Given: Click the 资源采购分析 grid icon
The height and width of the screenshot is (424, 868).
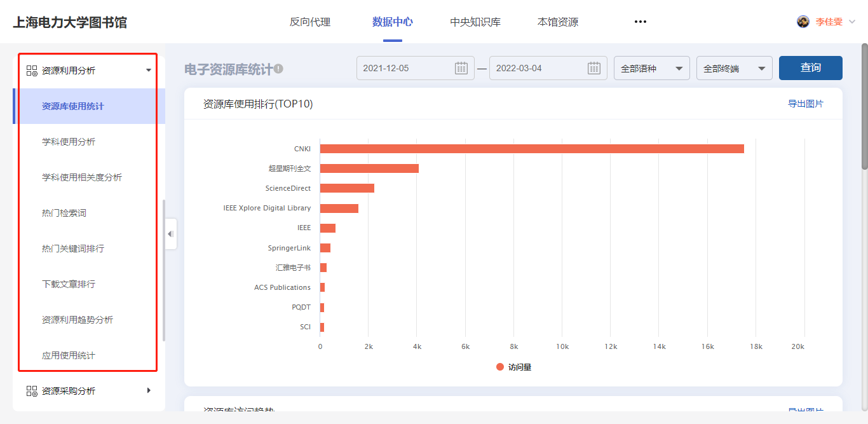Looking at the screenshot, I should click(x=32, y=391).
